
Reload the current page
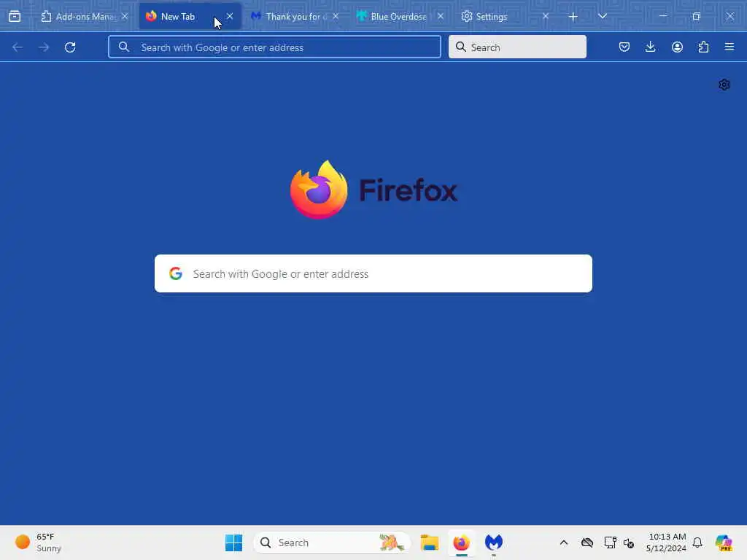[70, 47]
